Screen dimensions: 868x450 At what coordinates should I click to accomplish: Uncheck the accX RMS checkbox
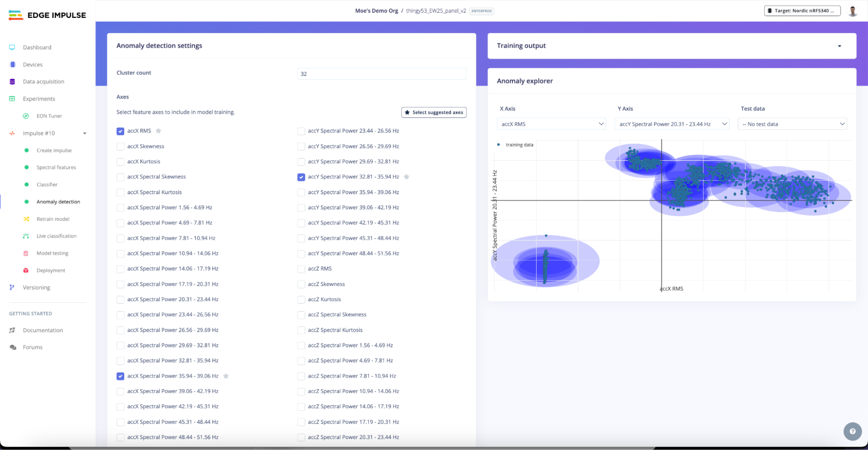click(x=120, y=131)
